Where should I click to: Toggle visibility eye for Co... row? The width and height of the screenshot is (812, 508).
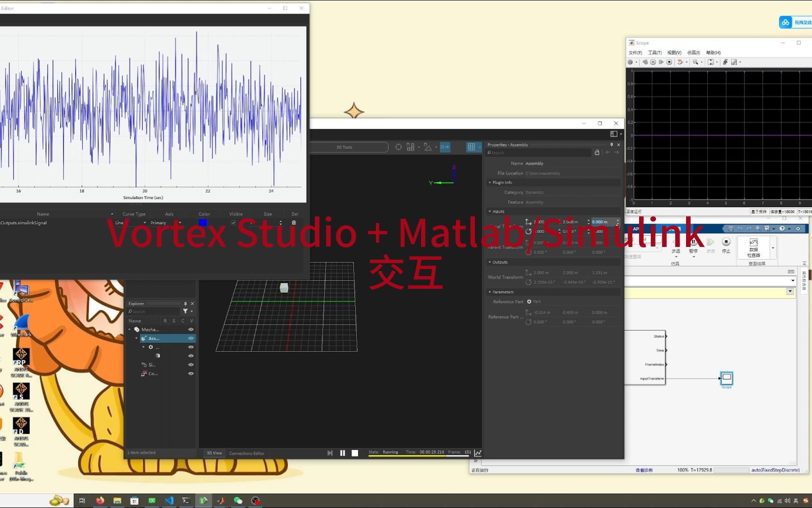pyautogui.click(x=191, y=373)
